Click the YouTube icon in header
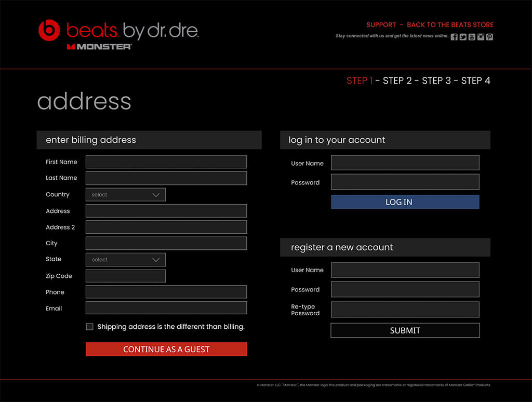 click(472, 37)
